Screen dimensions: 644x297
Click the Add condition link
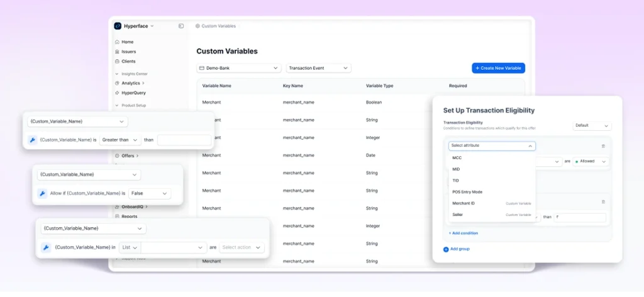pos(464,233)
